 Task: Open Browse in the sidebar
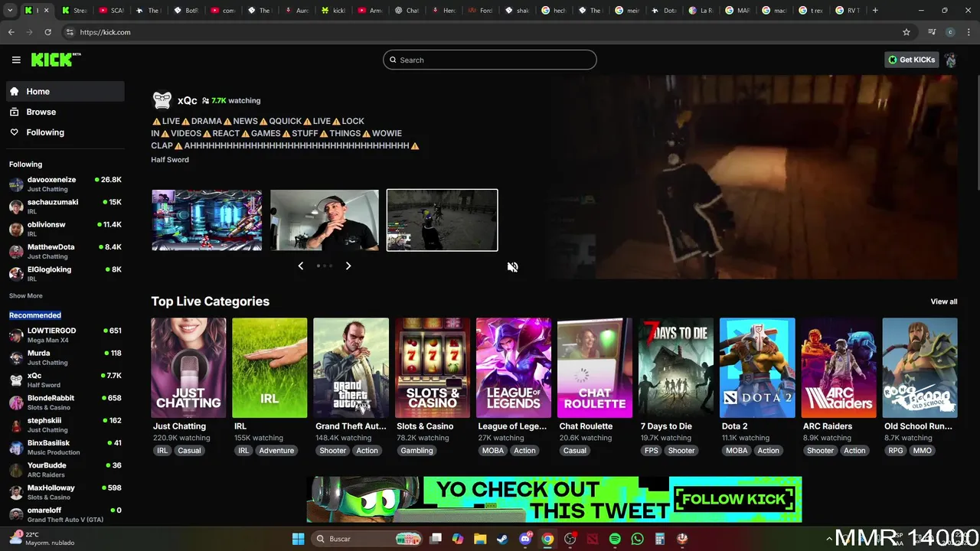65,112
